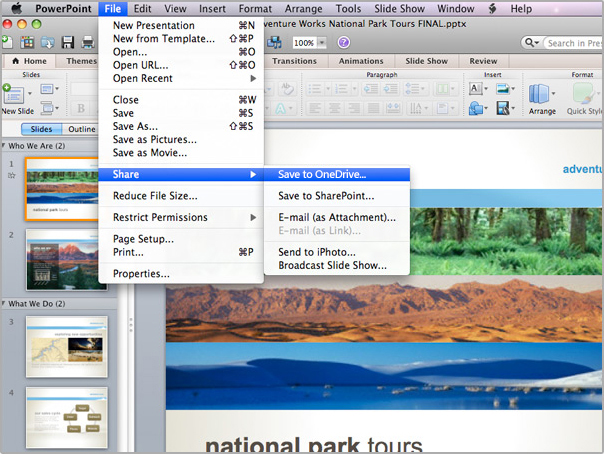This screenshot has height=454, width=604.
Task: Click the search magnifier icon
Action: click(x=530, y=43)
